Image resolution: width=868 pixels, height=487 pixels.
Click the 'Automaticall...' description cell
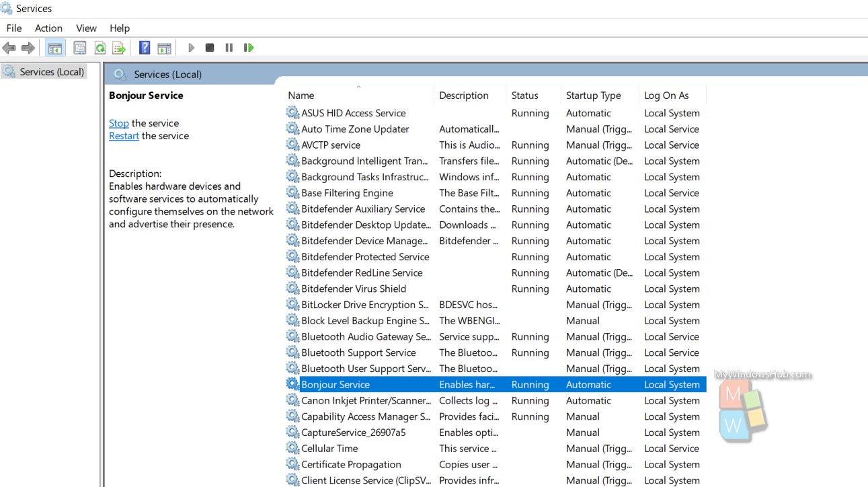(x=469, y=129)
